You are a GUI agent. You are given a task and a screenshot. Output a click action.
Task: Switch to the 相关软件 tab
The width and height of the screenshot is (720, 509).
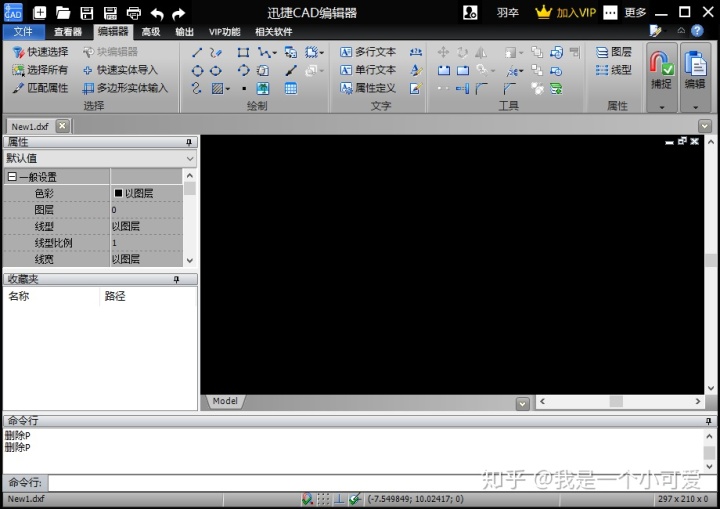click(274, 32)
